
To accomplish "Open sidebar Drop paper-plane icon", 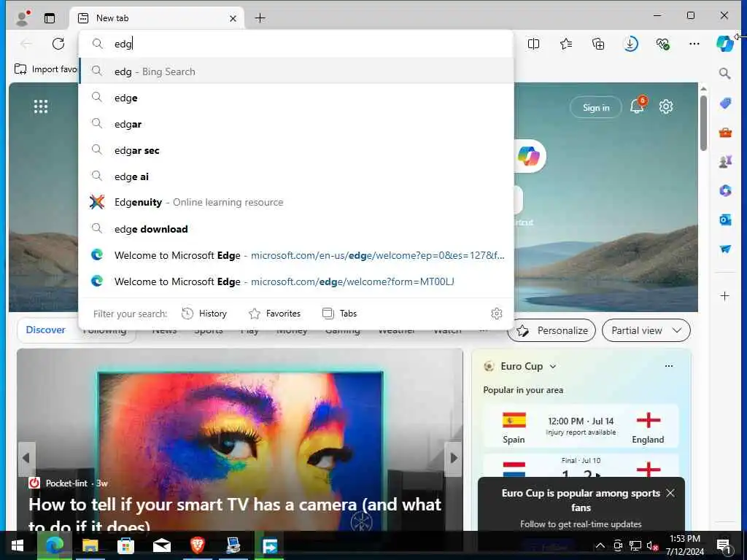I will coord(725,249).
